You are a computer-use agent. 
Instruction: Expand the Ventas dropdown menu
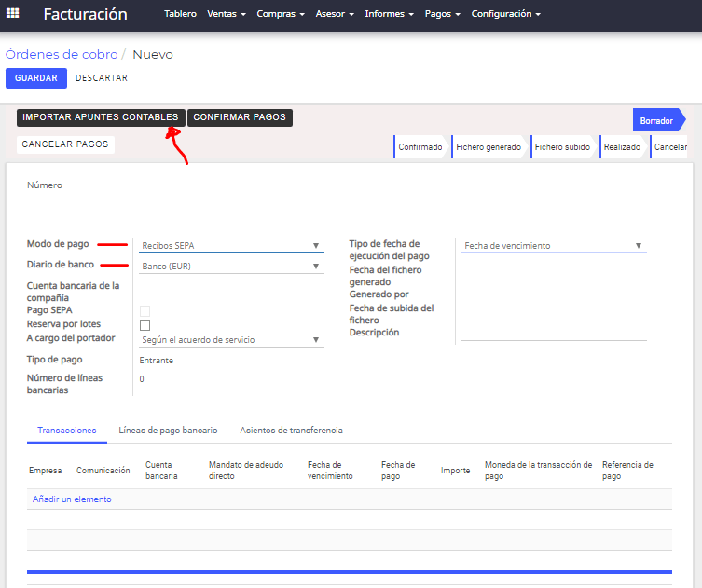[x=227, y=14]
